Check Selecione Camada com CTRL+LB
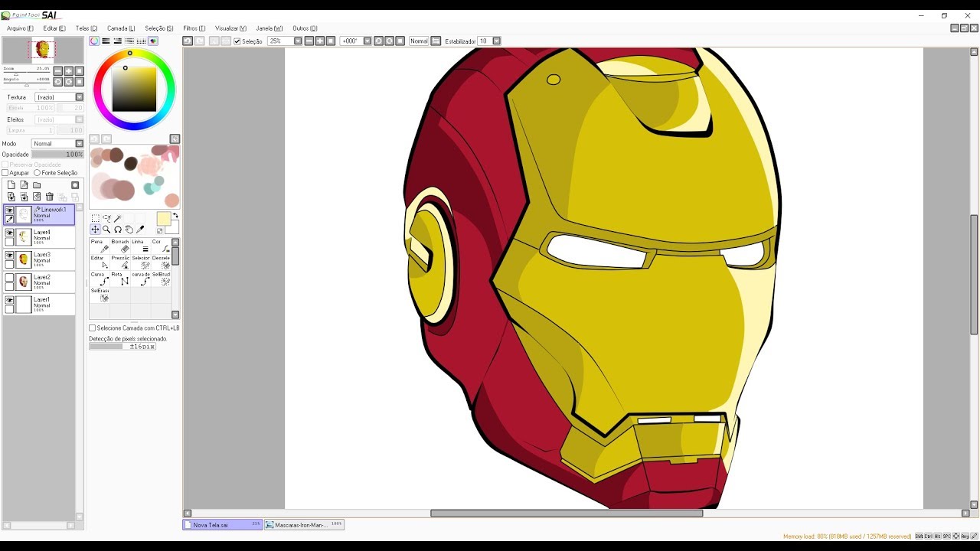Image resolution: width=980 pixels, height=551 pixels. point(93,328)
